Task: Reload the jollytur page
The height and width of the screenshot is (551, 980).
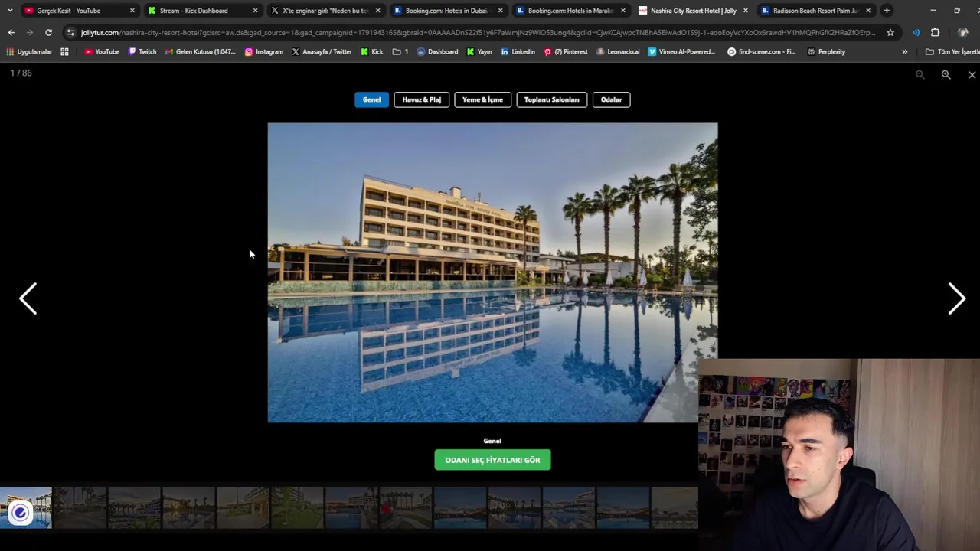Action: click(x=48, y=32)
